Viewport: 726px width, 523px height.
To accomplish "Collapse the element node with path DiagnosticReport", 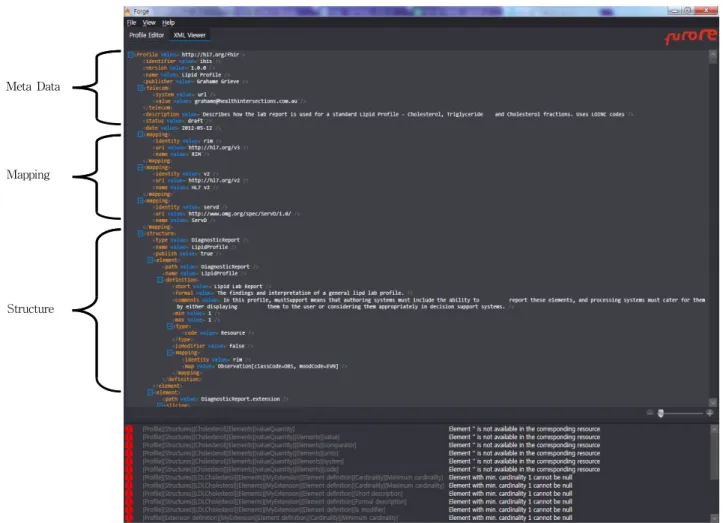I will [150, 260].
